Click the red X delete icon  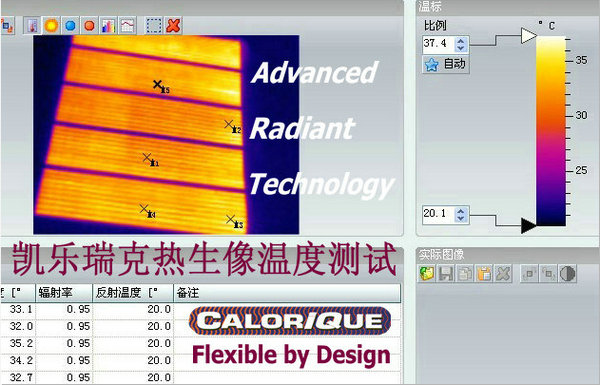(173, 26)
